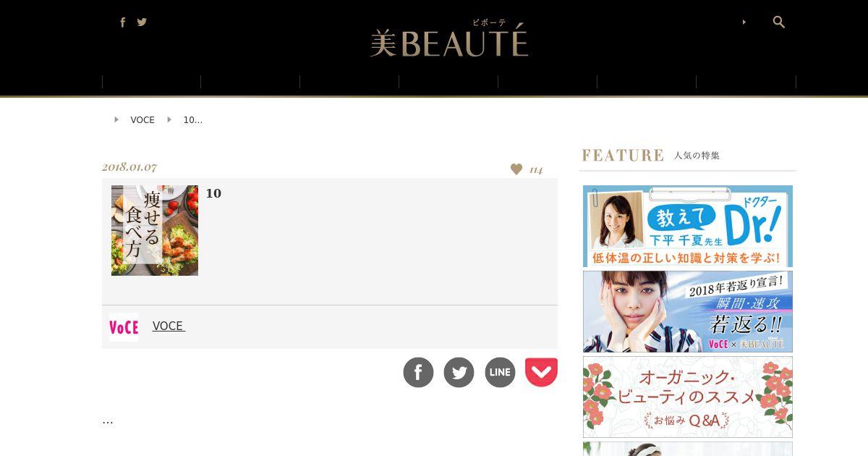
Task: Click the breadcrumb arrow before 10...
Action: pos(169,119)
